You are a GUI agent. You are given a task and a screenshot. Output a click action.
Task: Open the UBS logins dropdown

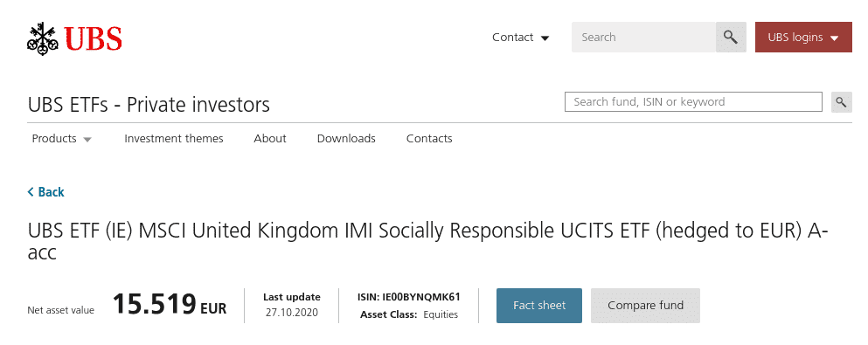(803, 37)
